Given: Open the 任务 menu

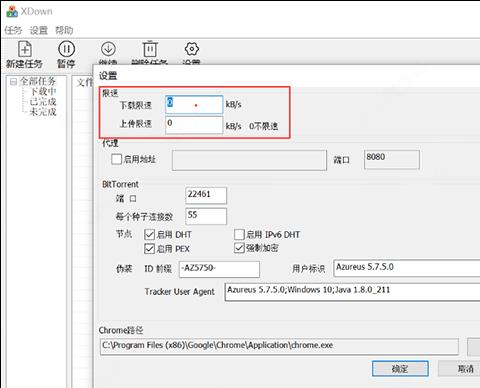Looking at the screenshot, I should [13, 31].
